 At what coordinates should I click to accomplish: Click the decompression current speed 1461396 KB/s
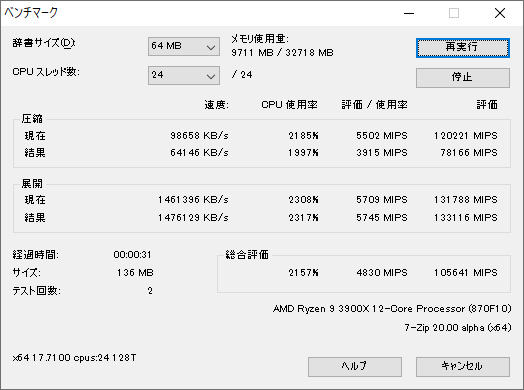coord(193,200)
